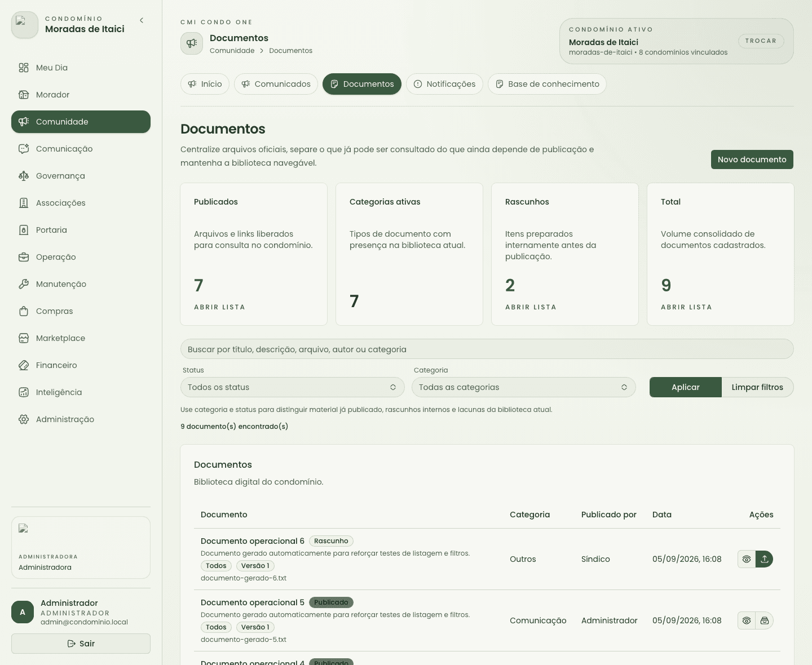Click Publicado por column header
This screenshot has height=665, width=812.
point(609,515)
